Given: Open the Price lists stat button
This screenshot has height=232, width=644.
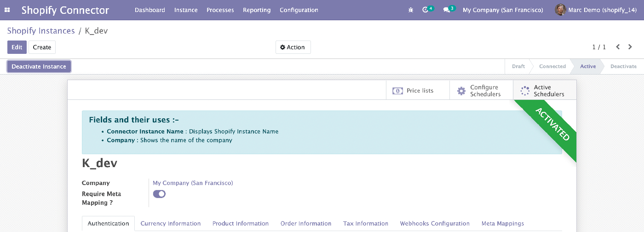Looking at the screenshot, I should 418,90.
